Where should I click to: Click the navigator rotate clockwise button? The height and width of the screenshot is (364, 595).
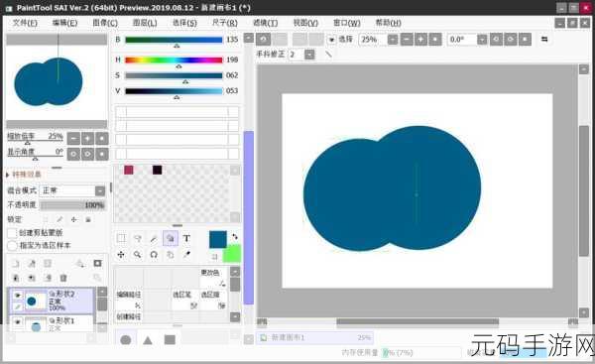(x=87, y=154)
